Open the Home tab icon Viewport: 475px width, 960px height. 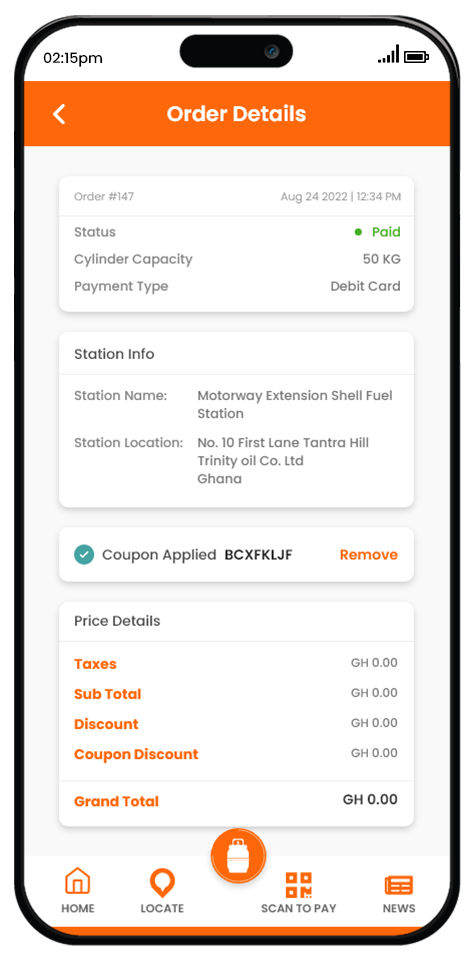click(x=78, y=881)
